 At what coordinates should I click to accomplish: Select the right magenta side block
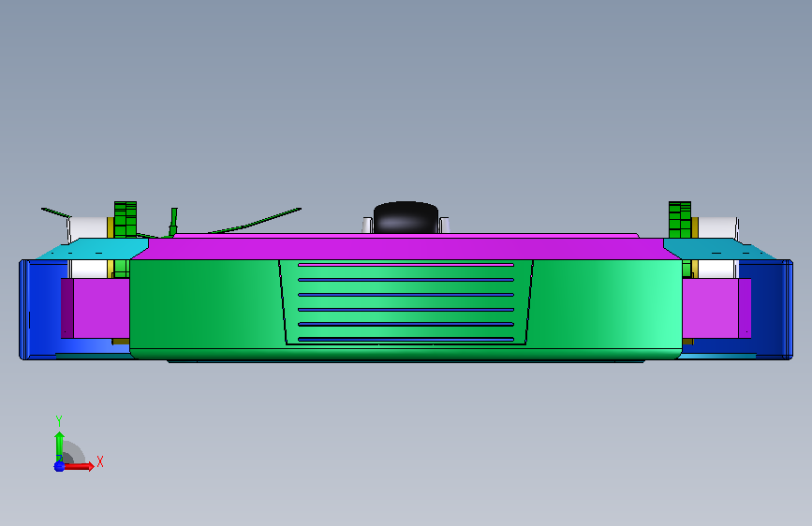(716, 309)
